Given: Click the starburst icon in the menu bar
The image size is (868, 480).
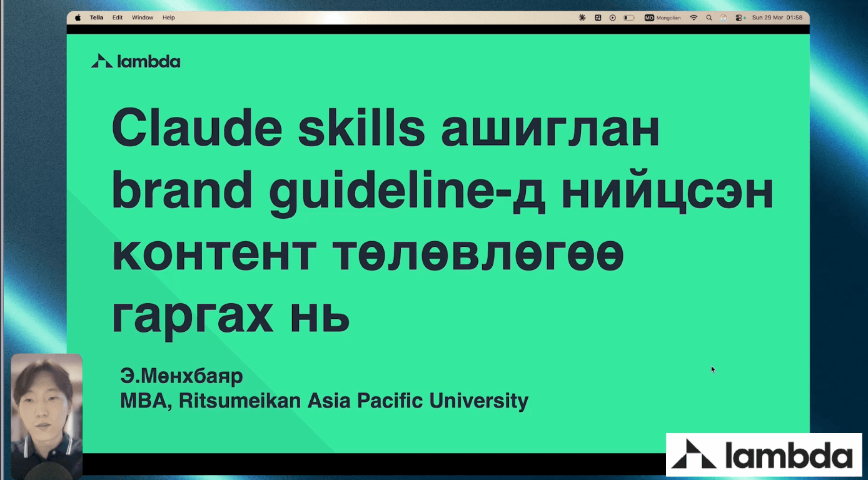Looking at the screenshot, I should click(582, 17).
